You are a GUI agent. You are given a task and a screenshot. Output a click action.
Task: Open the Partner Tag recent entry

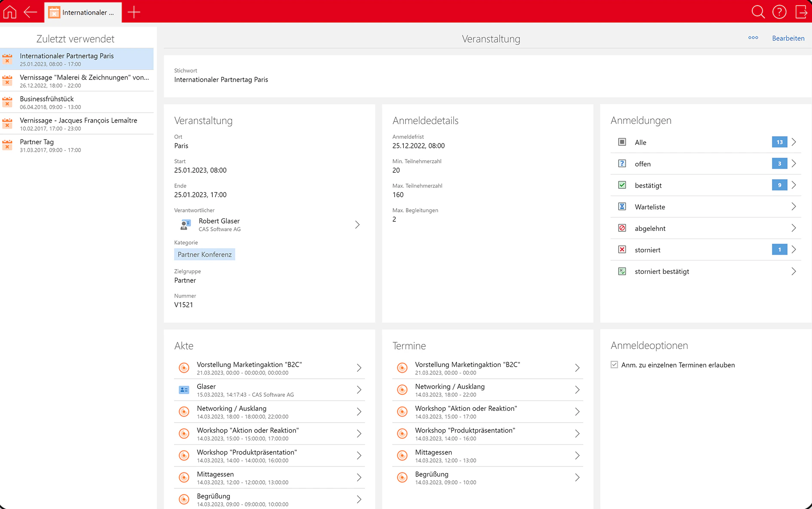point(77,145)
